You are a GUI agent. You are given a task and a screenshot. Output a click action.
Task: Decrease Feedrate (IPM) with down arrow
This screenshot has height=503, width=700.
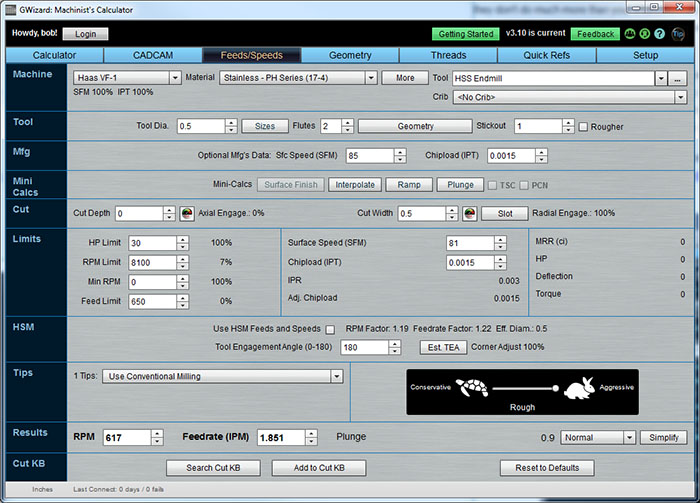311,441
